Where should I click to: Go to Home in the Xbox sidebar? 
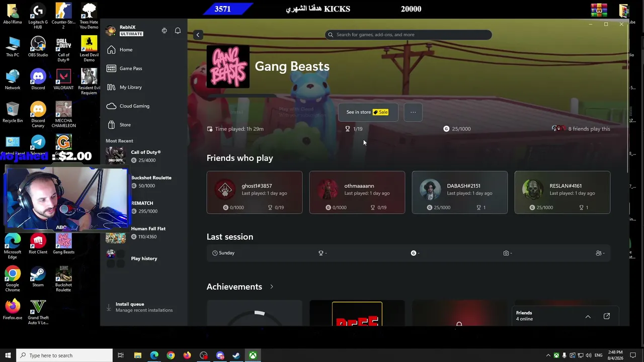tap(143, 50)
